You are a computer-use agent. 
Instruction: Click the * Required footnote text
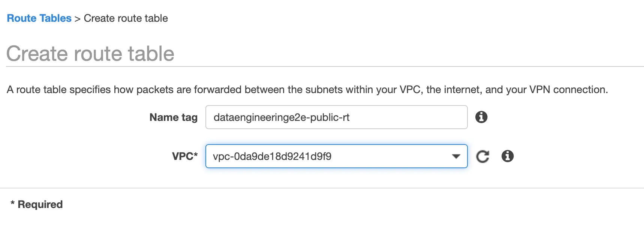36,205
